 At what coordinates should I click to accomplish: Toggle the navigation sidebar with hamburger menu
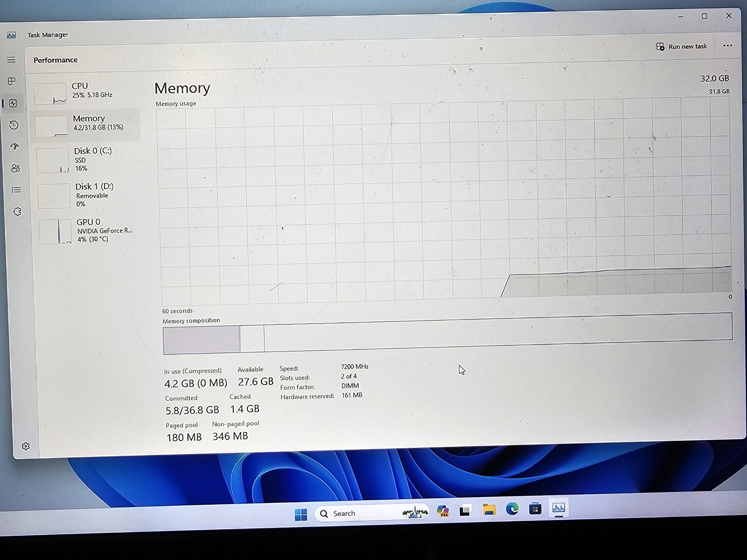[x=11, y=59]
